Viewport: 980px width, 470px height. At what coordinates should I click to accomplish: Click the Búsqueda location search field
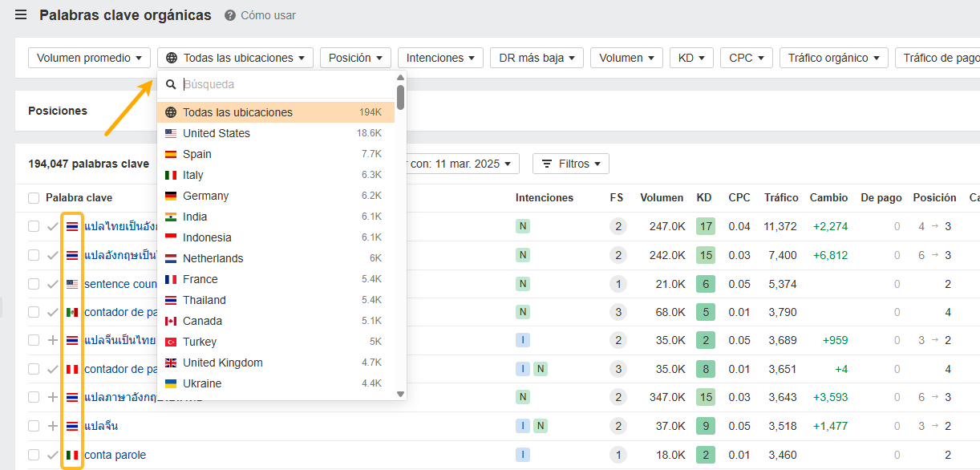tap(285, 84)
